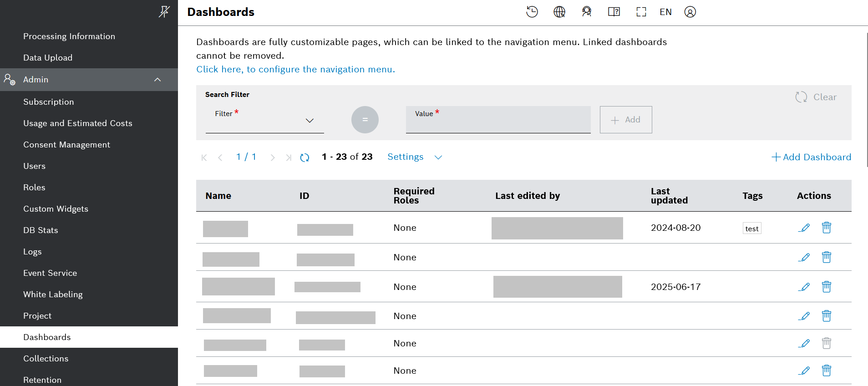Edit the dashboard tagged test
The width and height of the screenshot is (868, 386).
[x=804, y=228]
